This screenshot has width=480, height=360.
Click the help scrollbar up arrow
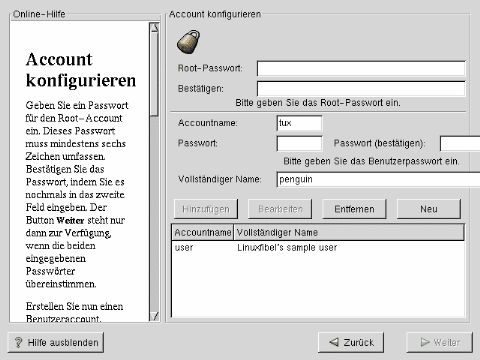pyautogui.click(x=154, y=28)
